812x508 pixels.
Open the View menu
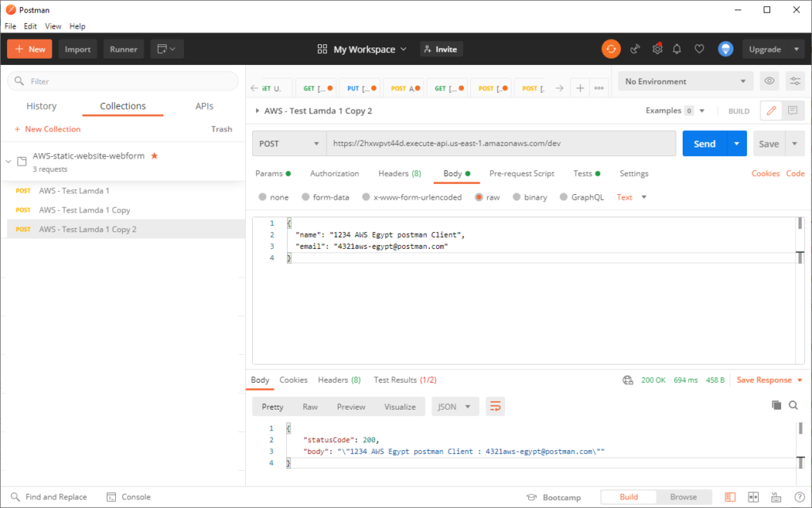pos(52,25)
